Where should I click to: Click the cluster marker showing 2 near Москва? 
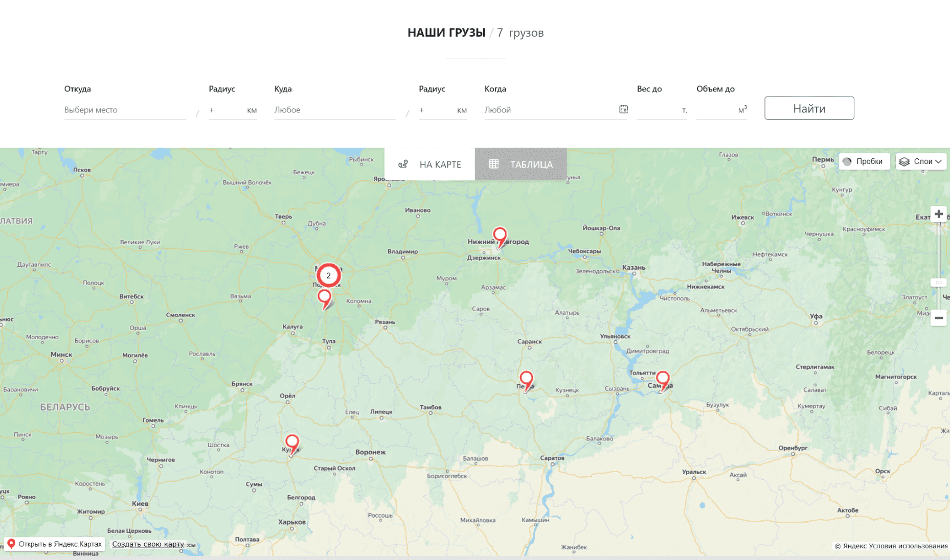click(x=328, y=274)
